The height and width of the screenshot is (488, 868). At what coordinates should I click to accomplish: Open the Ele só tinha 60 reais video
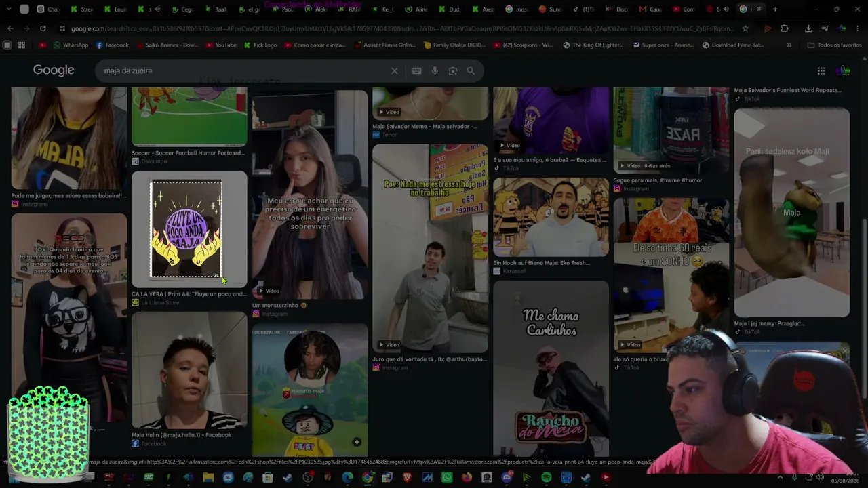pyautogui.click(x=671, y=275)
